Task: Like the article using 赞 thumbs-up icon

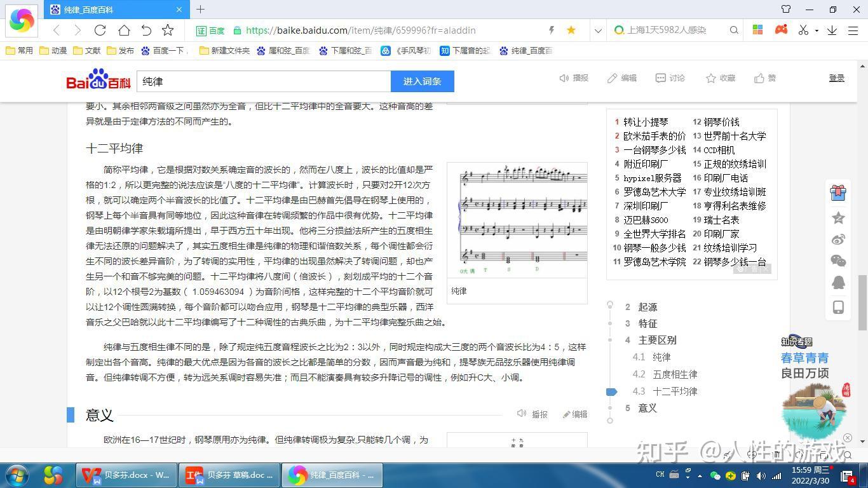Action: coord(764,78)
